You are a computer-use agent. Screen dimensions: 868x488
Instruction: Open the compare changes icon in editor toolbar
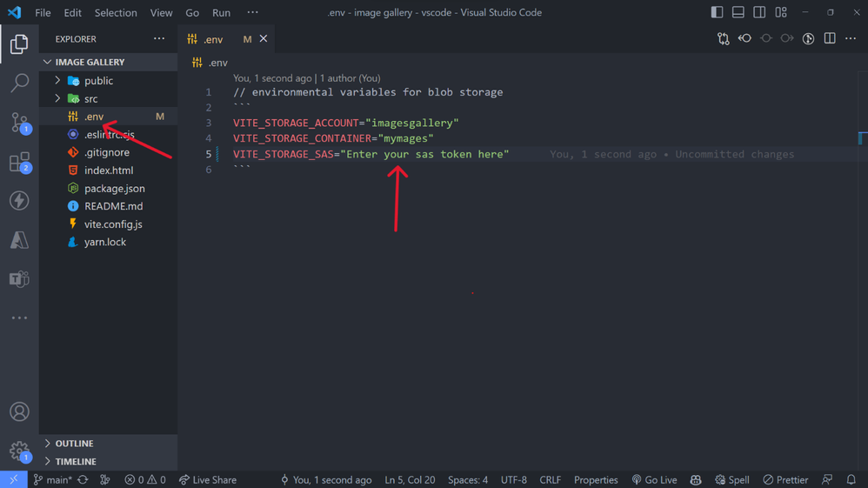click(724, 39)
